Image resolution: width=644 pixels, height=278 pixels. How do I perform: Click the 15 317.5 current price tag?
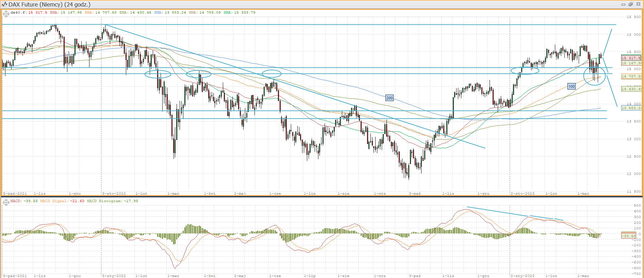[x=631, y=58]
